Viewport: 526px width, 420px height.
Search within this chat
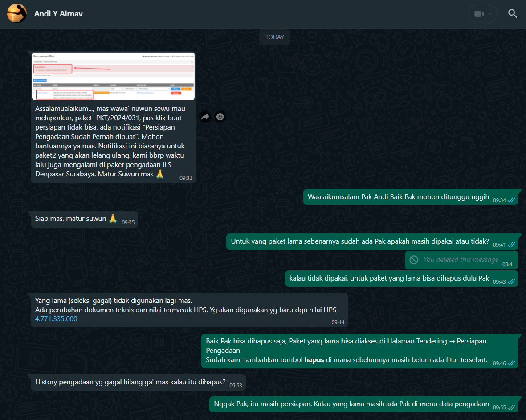pyautogui.click(x=512, y=13)
